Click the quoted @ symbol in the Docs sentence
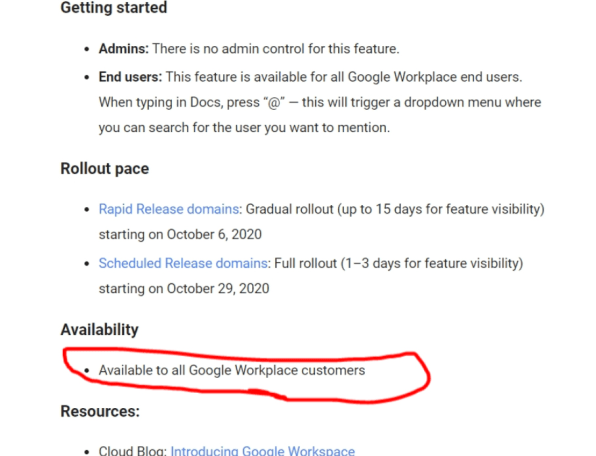This screenshot has width=596, height=456. click(x=273, y=103)
